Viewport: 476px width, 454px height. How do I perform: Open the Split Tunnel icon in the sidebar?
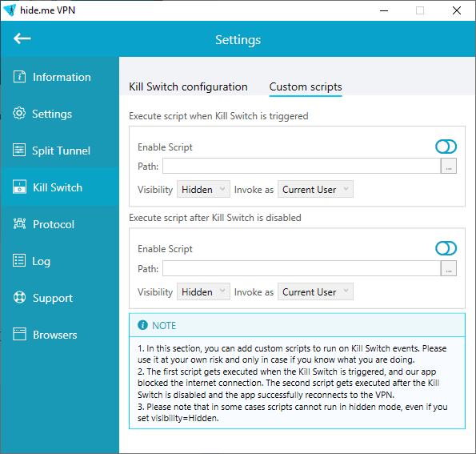pyautogui.click(x=19, y=150)
